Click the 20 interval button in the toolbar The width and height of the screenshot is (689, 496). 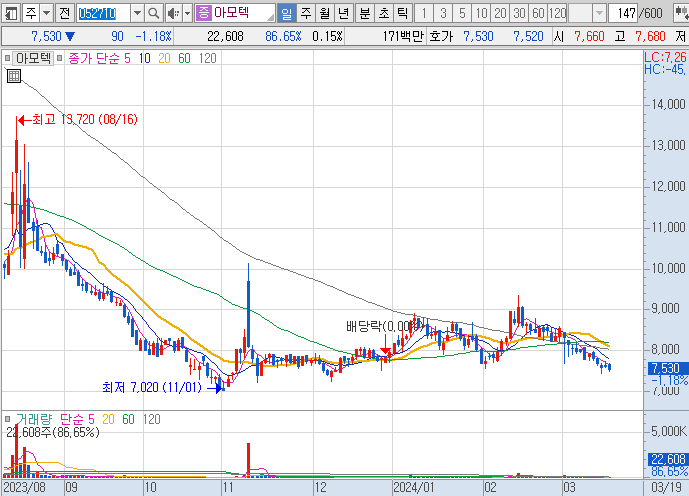click(x=500, y=13)
